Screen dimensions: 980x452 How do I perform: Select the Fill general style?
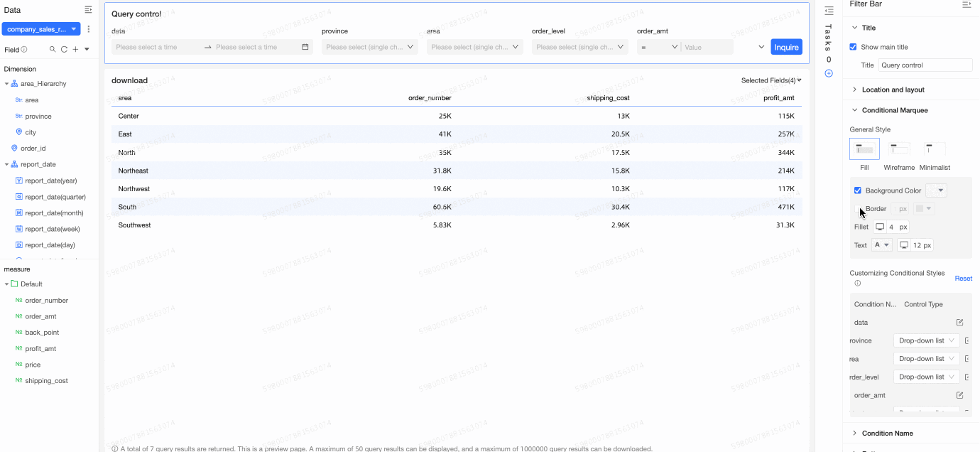pyautogui.click(x=864, y=149)
